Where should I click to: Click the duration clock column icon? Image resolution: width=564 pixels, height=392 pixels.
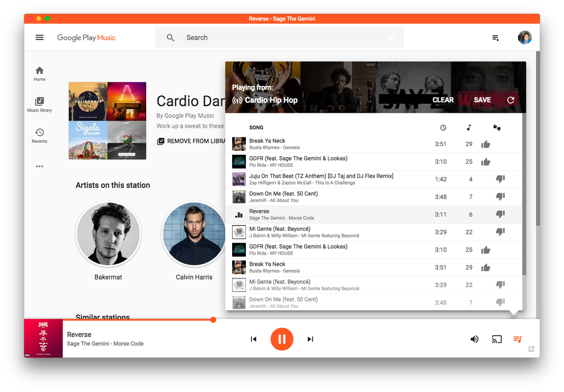443,127
